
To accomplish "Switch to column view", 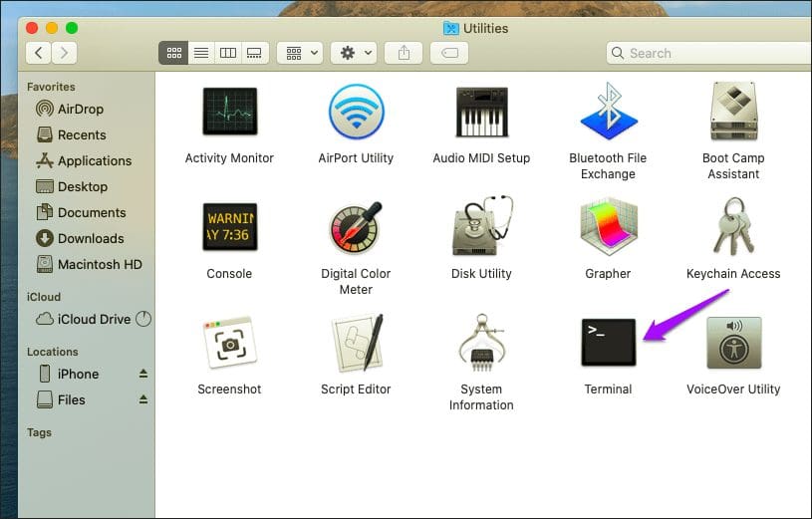I will tap(228, 53).
